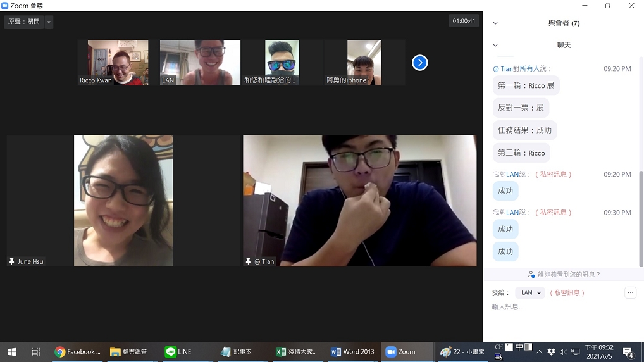Viewport: 644px width, 362px height.
Task: Open notification center icon
Action: pyautogui.click(x=628, y=352)
